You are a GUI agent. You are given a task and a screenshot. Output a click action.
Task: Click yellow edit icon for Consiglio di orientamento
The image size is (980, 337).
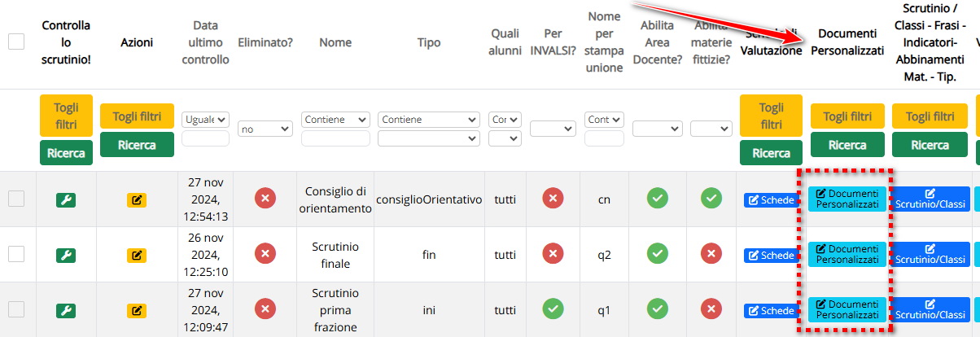137,199
